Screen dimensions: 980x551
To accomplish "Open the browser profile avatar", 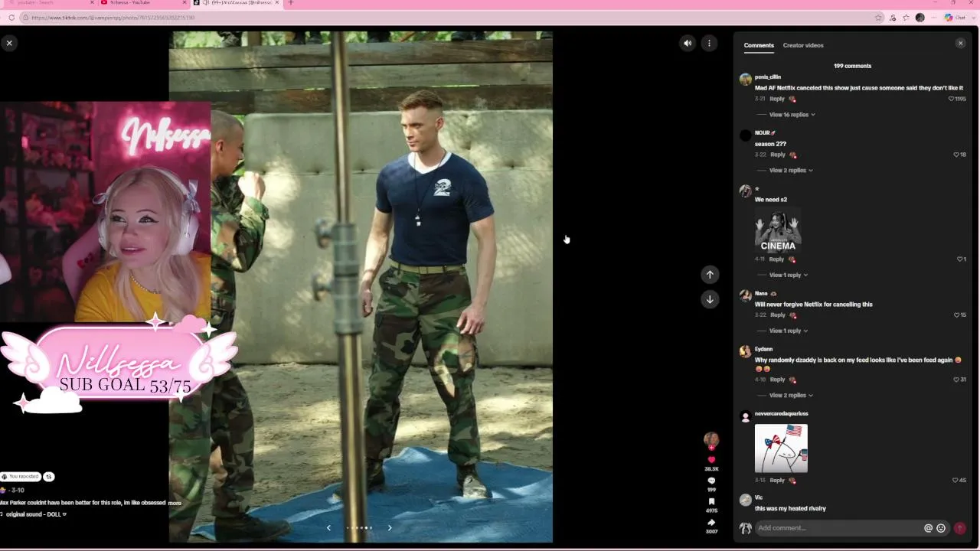I will [920, 18].
